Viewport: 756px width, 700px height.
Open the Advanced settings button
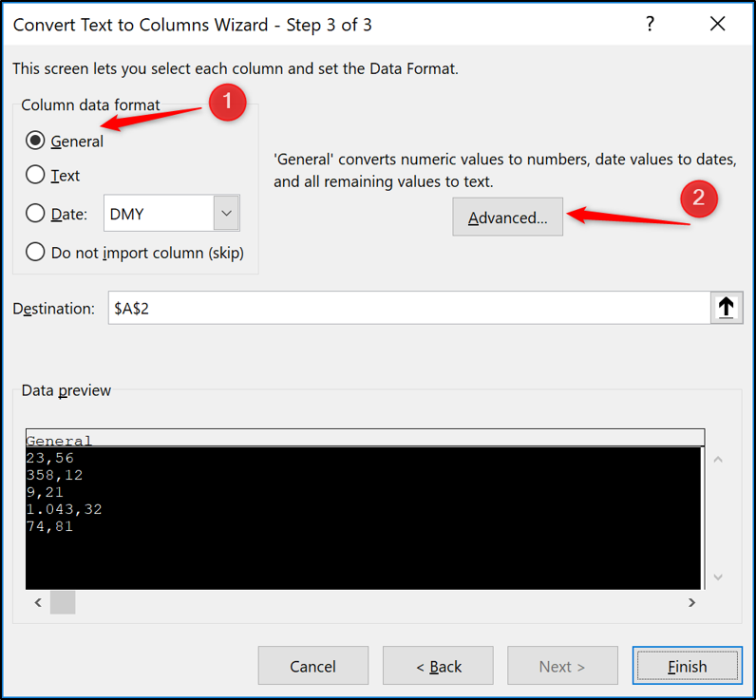[507, 218]
